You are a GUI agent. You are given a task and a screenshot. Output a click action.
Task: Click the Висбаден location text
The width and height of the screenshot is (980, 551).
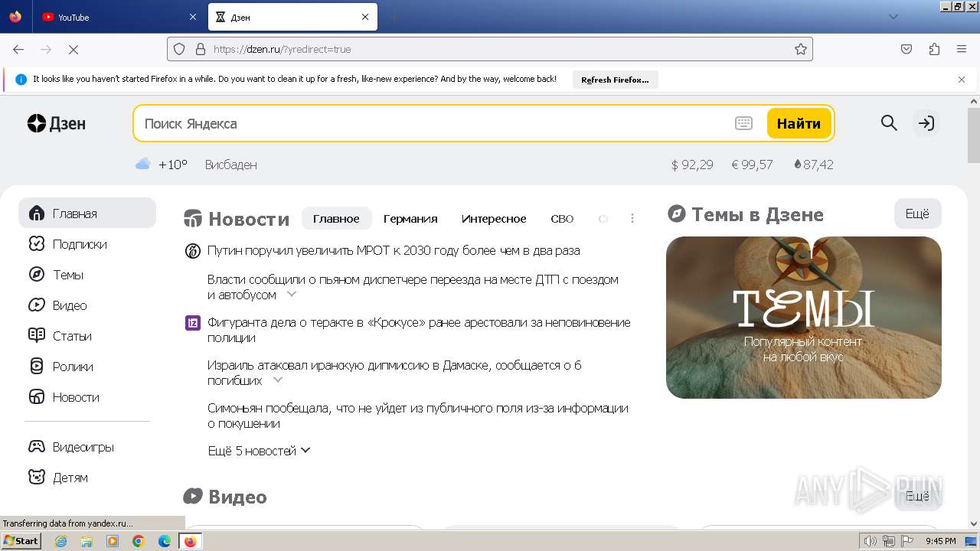coord(230,165)
